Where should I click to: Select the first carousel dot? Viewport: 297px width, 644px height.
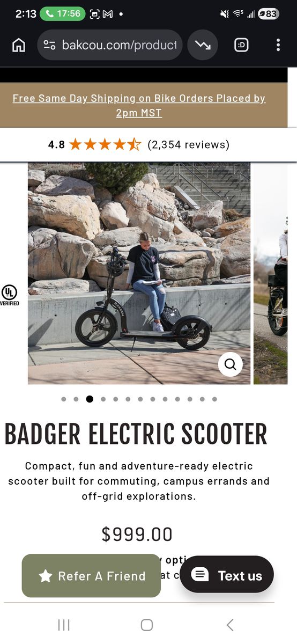click(x=64, y=399)
